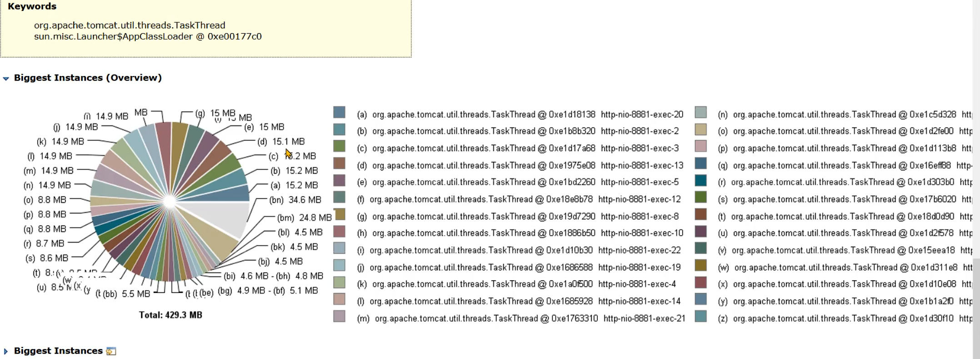
Task: Expand the Biggest Instances section
Action: tap(6, 351)
